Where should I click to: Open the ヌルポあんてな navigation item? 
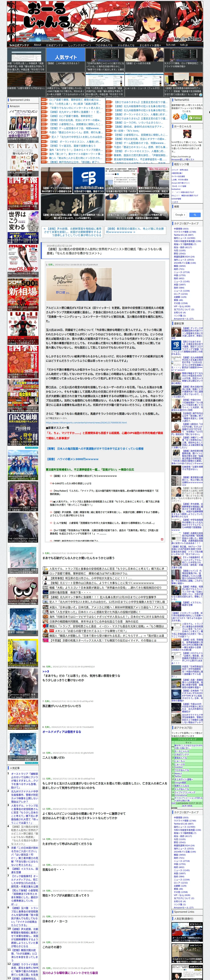tap(126, 45)
